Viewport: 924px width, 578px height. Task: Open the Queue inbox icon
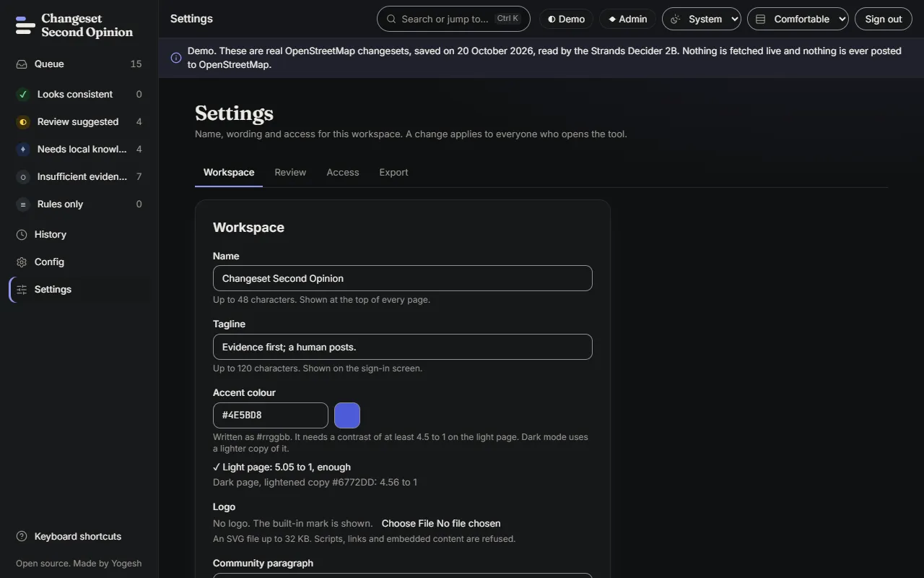point(22,64)
